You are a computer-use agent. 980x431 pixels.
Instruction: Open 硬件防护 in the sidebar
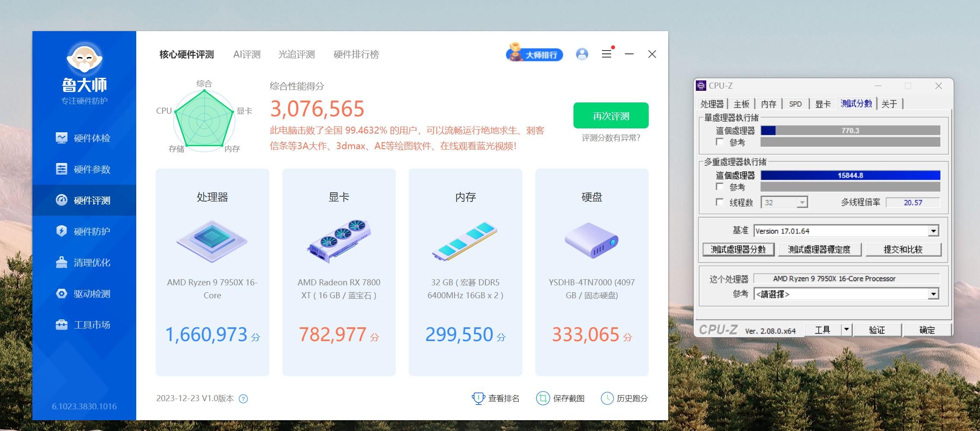83,231
